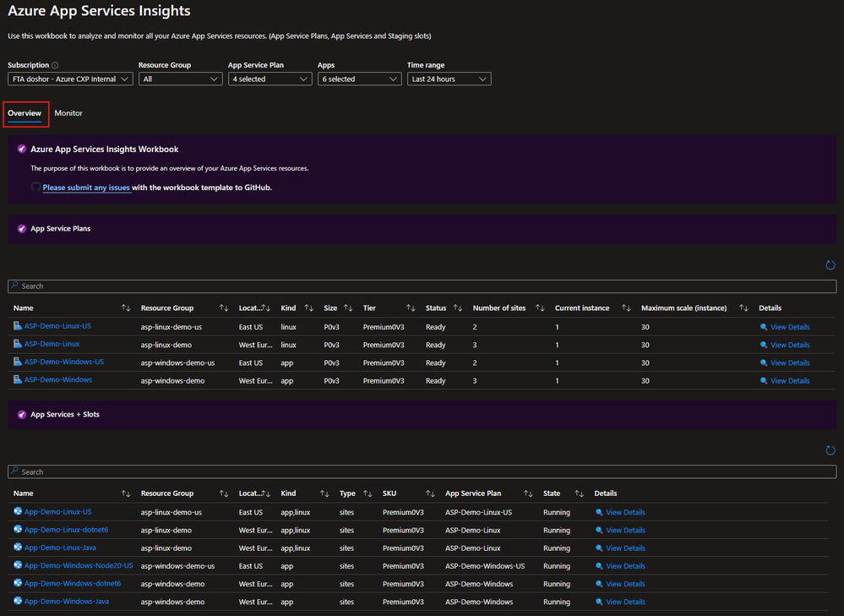844x616 pixels.
Task: Refresh the App Services + Slots table
Action: pyautogui.click(x=830, y=450)
